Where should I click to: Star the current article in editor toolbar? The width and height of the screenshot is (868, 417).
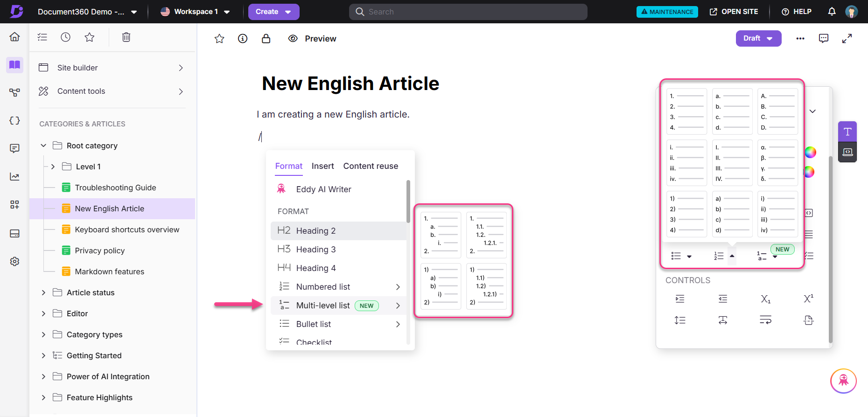click(219, 39)
